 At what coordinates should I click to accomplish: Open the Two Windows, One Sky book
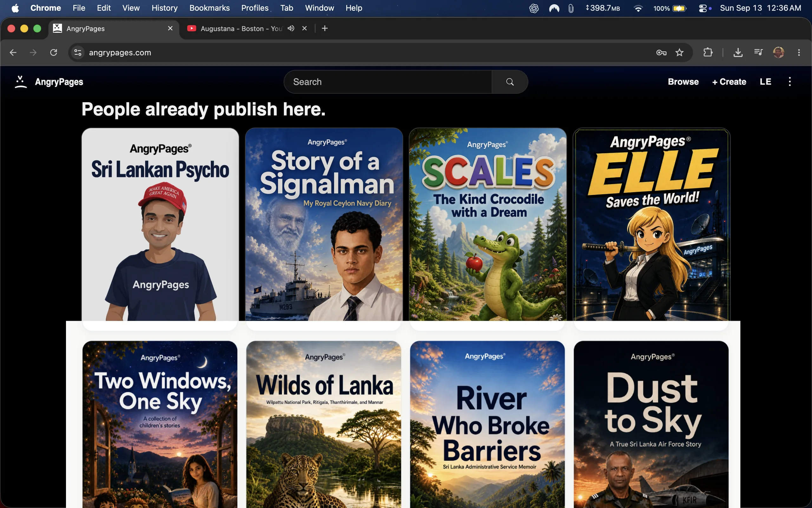tap(160, 424)
